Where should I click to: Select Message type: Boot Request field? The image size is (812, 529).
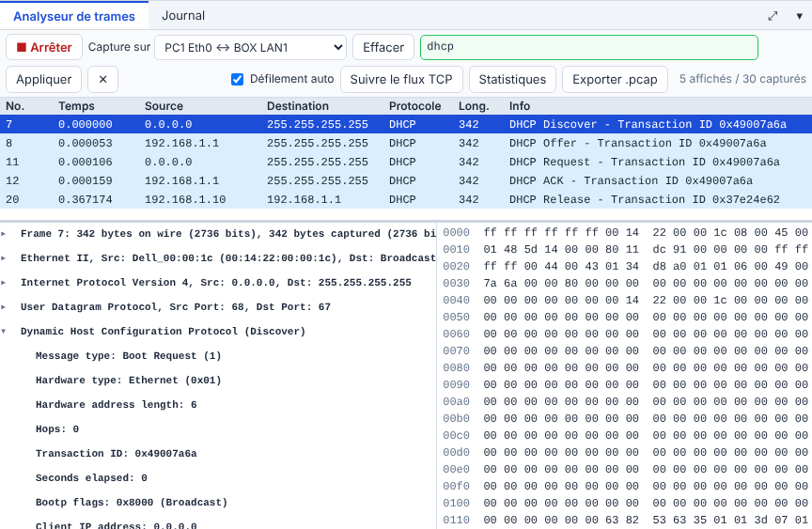(x=129, y=355)
